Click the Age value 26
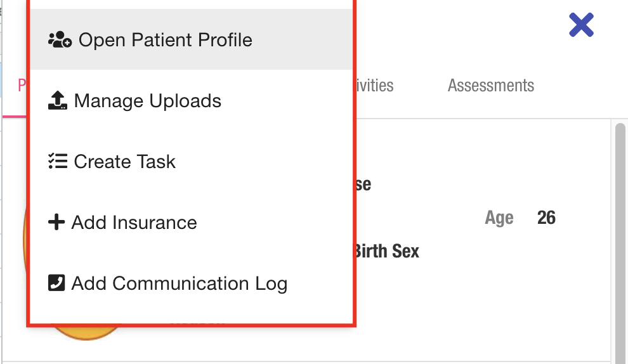This screenshot has width=628, height=364. click(546, 218)
